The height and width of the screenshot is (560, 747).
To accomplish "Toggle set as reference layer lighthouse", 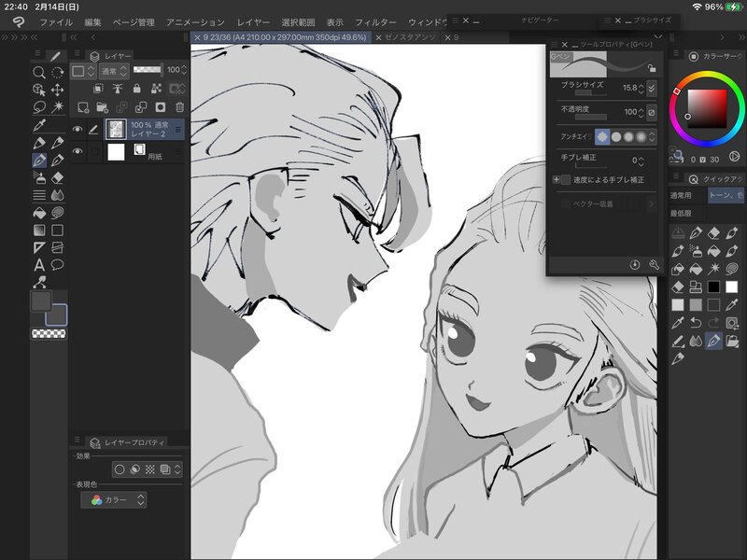I will pyautogui.click(x=118, y=89).
